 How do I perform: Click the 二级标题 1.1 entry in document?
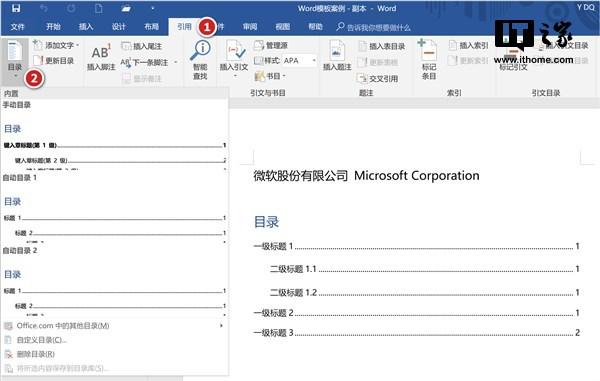click(425, 269)
